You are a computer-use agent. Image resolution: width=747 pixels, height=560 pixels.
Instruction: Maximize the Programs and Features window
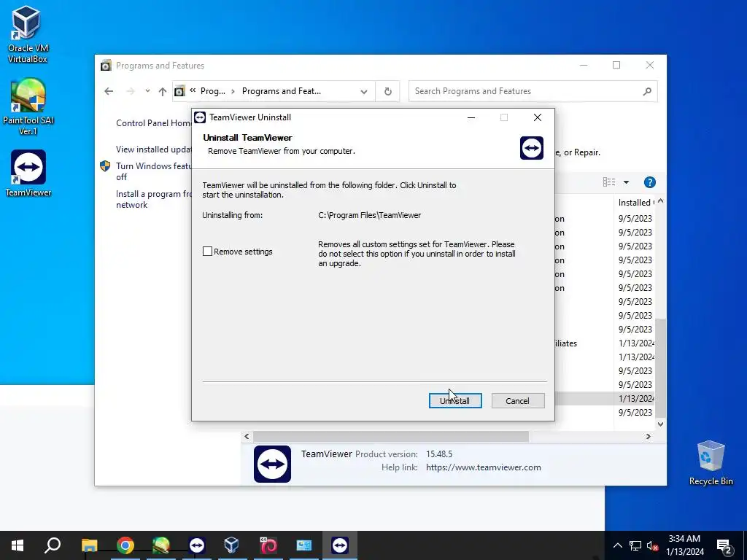[x=616, y=65]
